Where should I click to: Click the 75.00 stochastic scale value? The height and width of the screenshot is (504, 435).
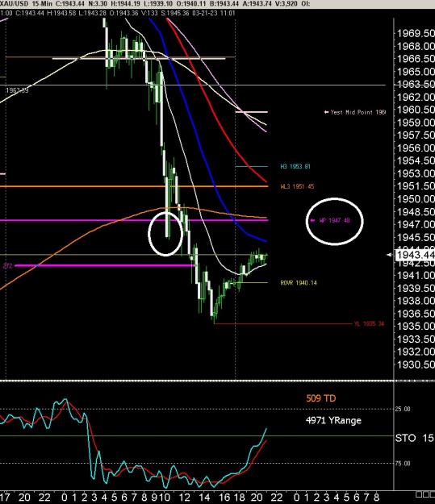tap(403, 464)
